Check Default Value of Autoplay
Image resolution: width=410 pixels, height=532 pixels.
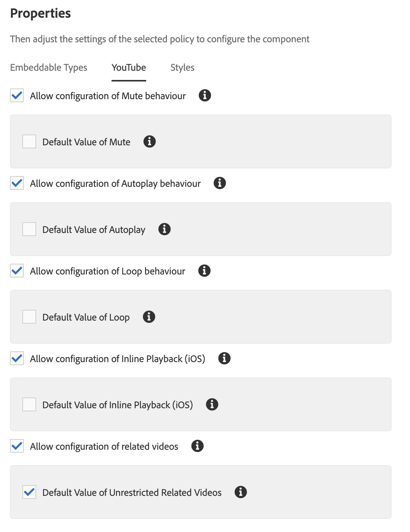(x=29, y=229)
